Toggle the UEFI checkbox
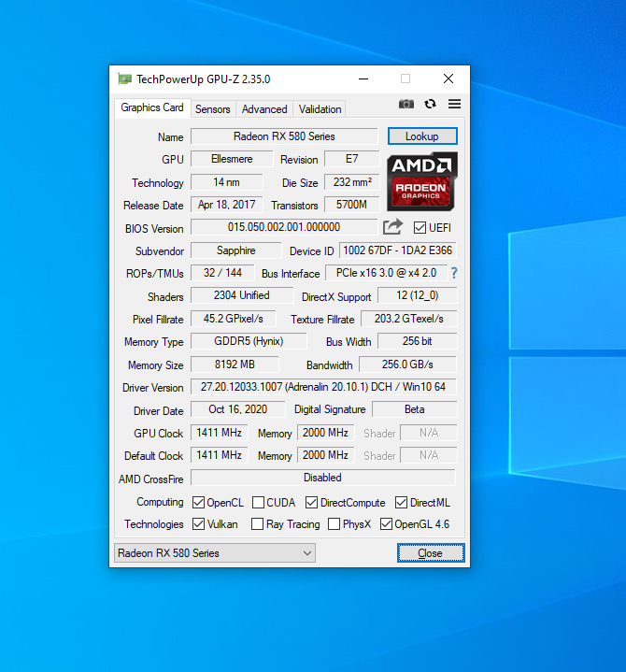This screenshot has width=626, height=672. pos(420,227)
